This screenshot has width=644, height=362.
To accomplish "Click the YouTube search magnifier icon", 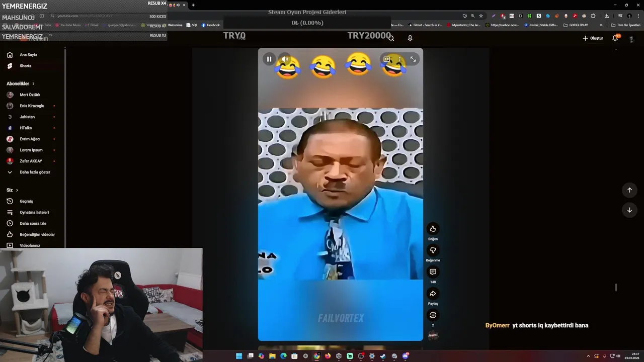I will point(391,38).
